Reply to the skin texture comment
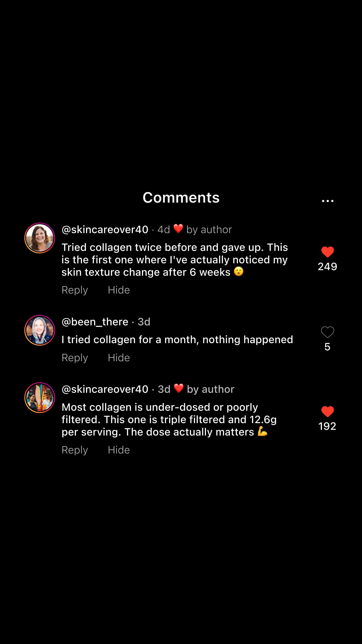 (75, 290)
